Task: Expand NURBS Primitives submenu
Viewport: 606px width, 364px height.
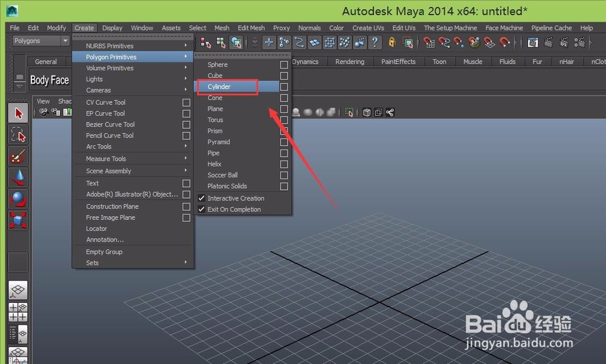Action: point(133,45)
